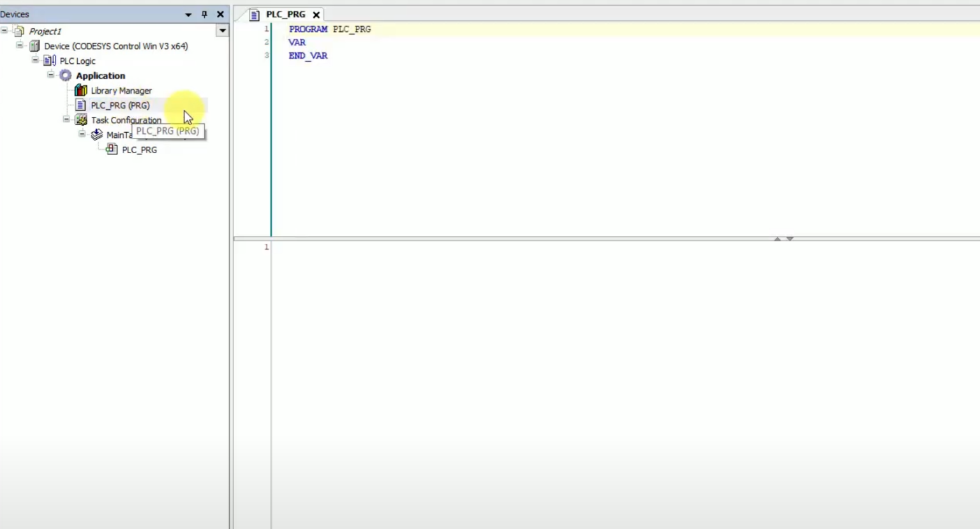Click the PLC Logic icon
The width and height of the screenshot is (980, 529).
click(x=50, y=61)
